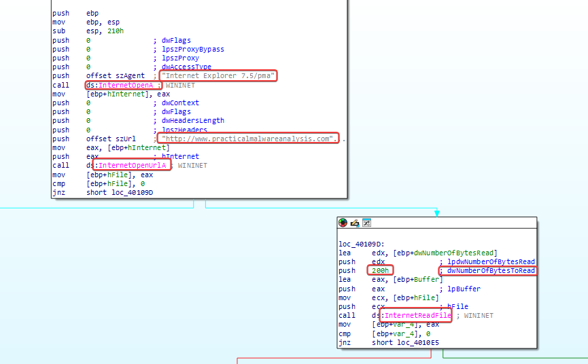The width and height of the screenshot is (588, 364).
Task: Select the "mov ebp, esp" instruction
Action: coord(86,22)
